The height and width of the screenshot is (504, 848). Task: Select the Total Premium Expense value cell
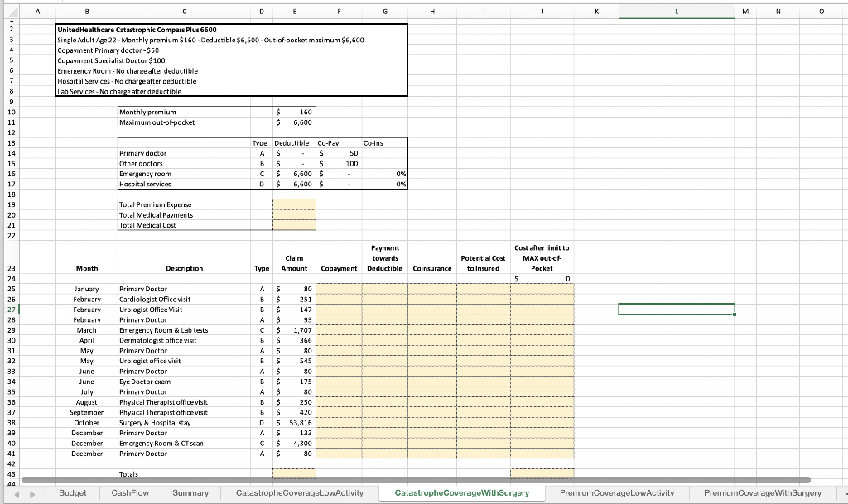click(x=294, y=204)
